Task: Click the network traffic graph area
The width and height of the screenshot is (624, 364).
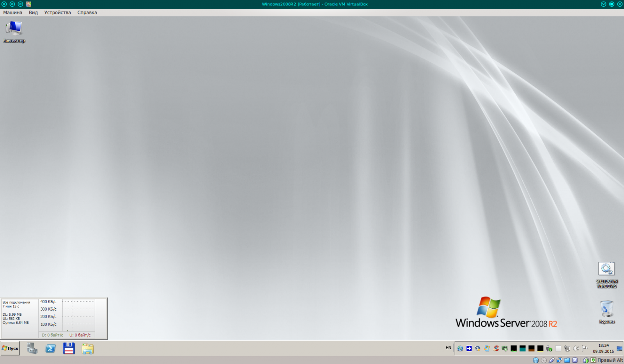Action: click(x=78, y=315)
